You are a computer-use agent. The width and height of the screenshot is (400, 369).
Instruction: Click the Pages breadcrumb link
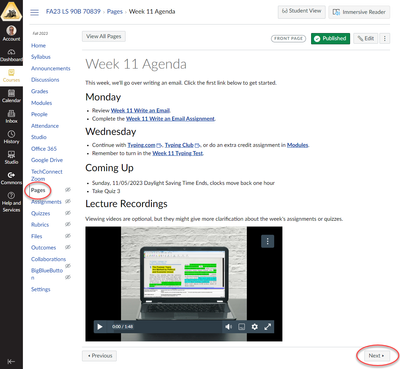coord(115,12)
